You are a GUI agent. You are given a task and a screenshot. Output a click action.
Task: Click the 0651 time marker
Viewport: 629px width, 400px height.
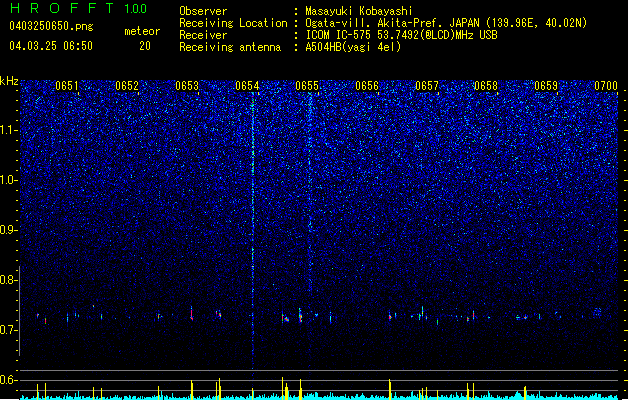pos(67,86)
